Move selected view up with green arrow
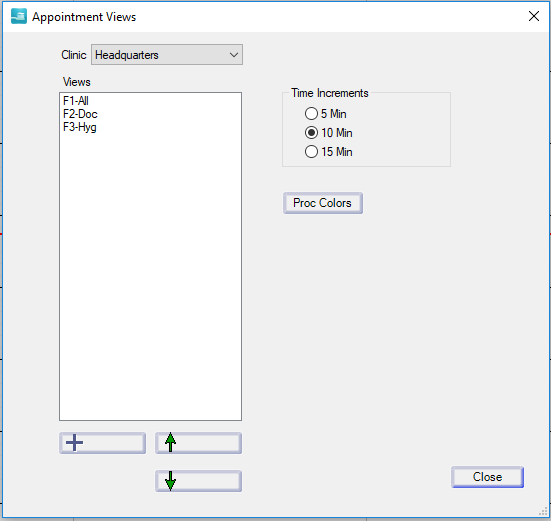The image size is (551, 521). pos(199,443)
